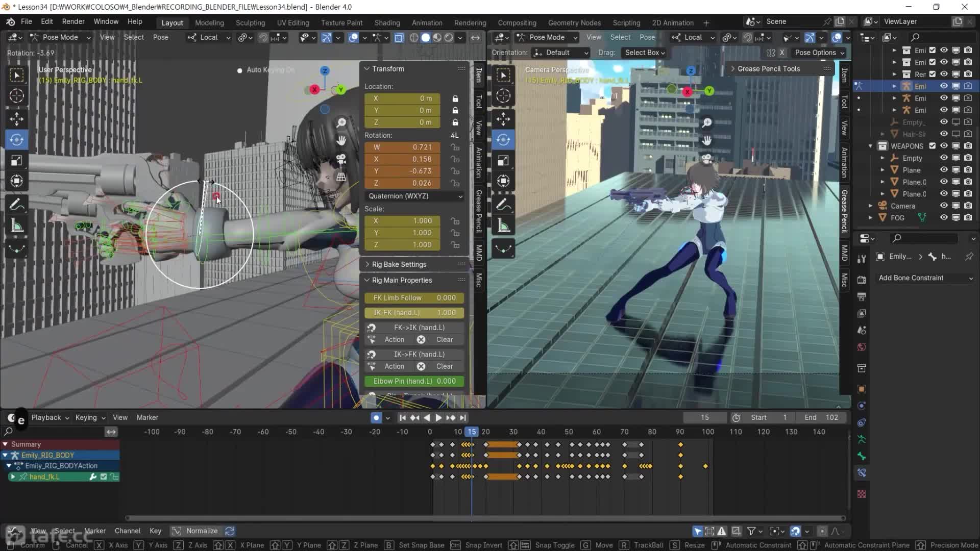Switch to the Animation workspace tab
The width and height of the screenshot is (980, 551).
coord(427,23)
